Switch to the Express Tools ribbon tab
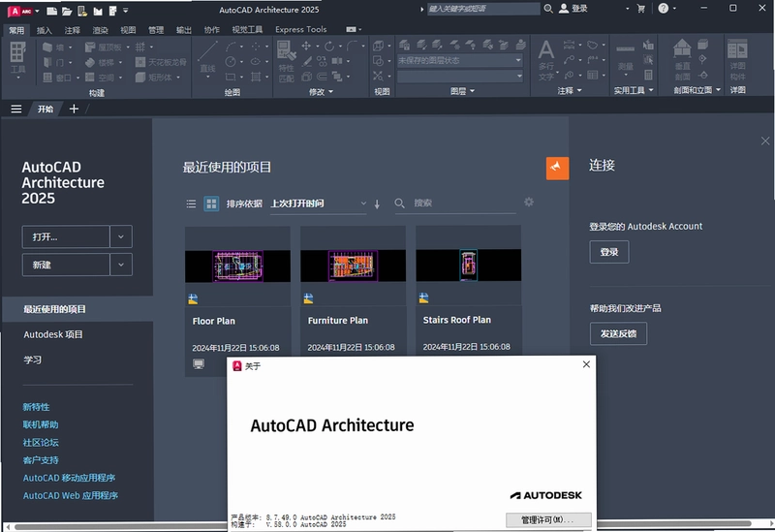The image size is (775, 532). pyautogui.click(x=301, y=30)
